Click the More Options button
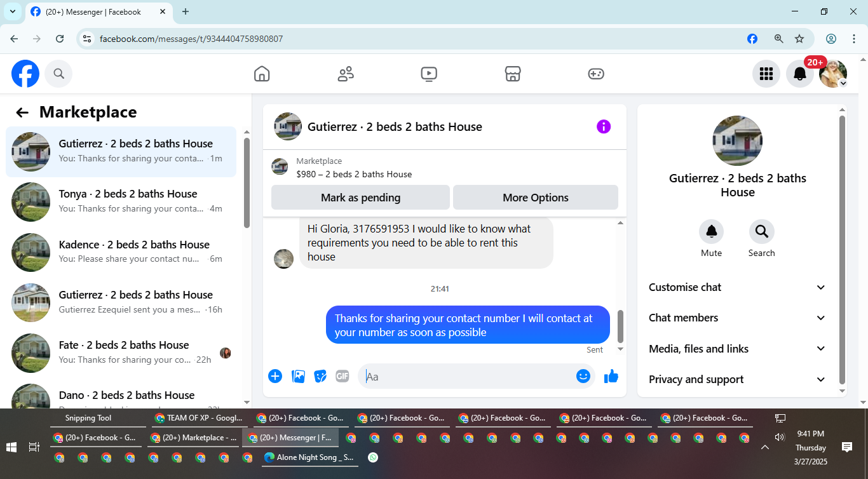868x479 pixels. pos(536,198)
